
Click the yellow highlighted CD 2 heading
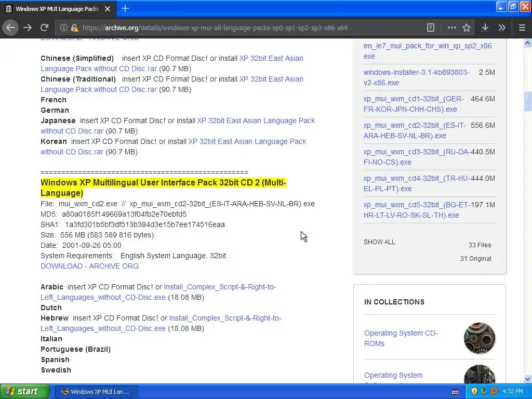point(163,188)
